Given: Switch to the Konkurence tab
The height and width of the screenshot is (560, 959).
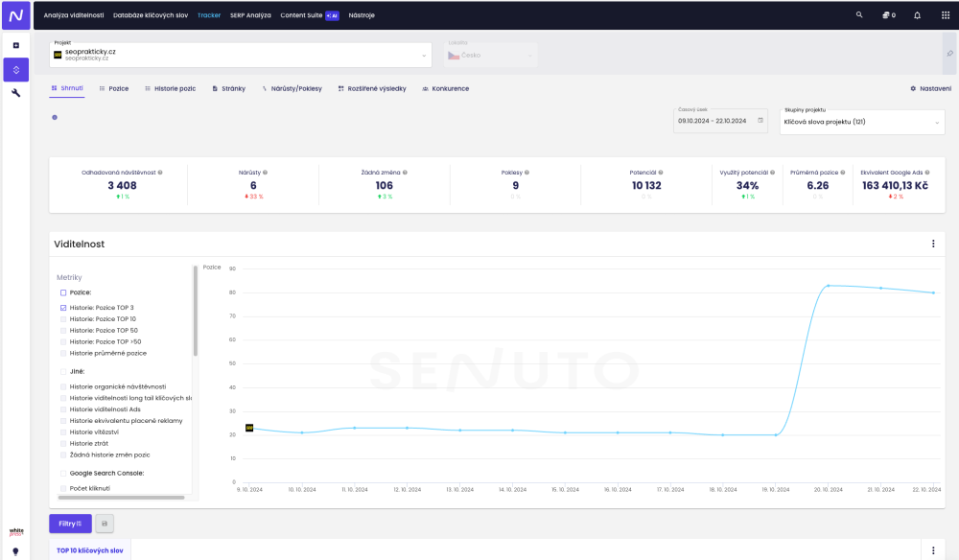Looking at the screenshot, I should pos(445,88).
